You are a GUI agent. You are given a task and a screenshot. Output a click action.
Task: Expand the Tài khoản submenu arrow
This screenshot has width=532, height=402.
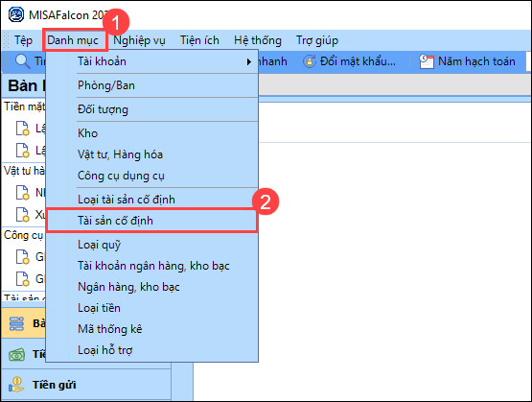(249, 61)
